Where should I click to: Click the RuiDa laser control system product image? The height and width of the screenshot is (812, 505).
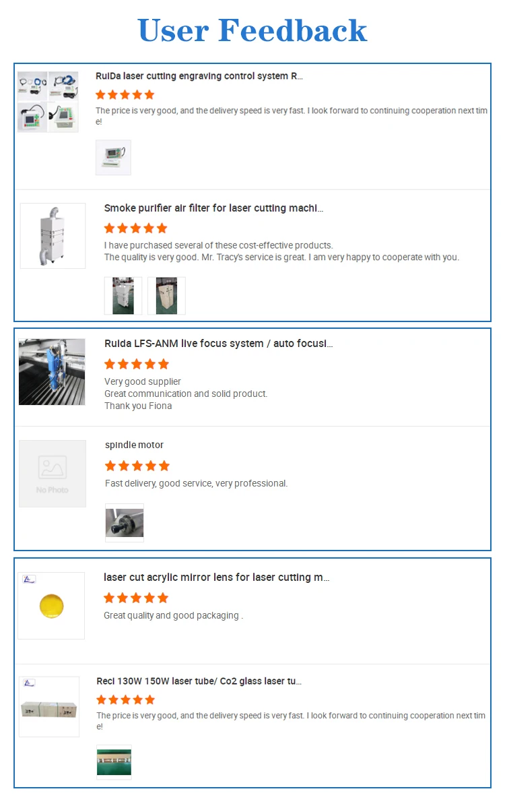48,101
